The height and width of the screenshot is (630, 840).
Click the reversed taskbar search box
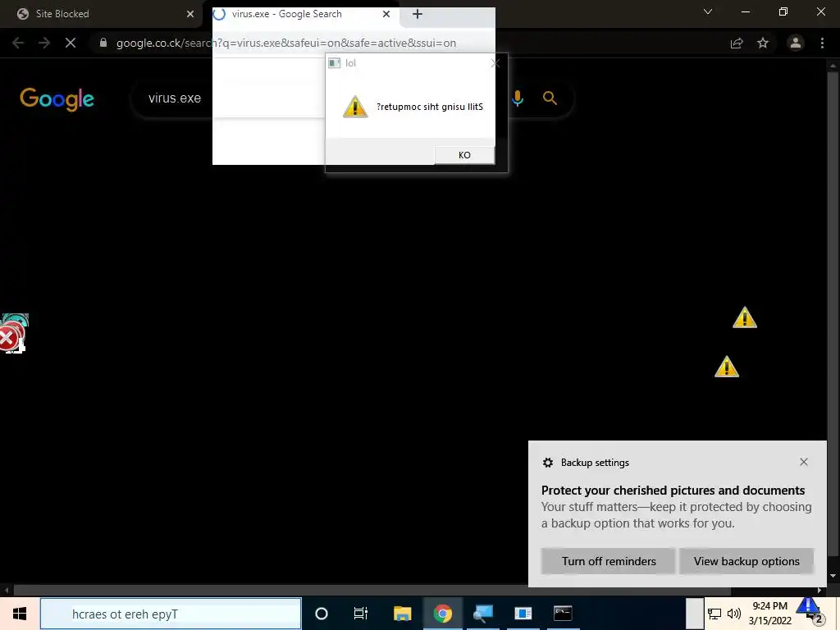[x=171, y=614]
